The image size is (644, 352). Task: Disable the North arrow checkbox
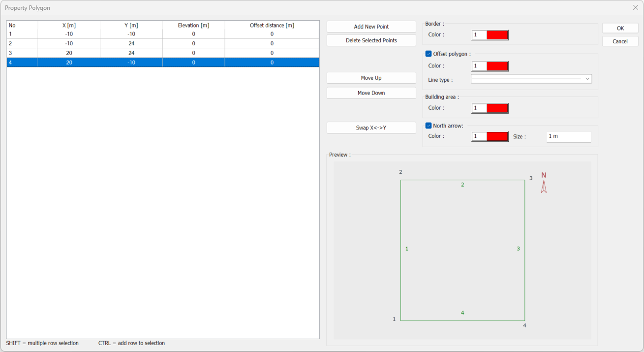(429, 126)
